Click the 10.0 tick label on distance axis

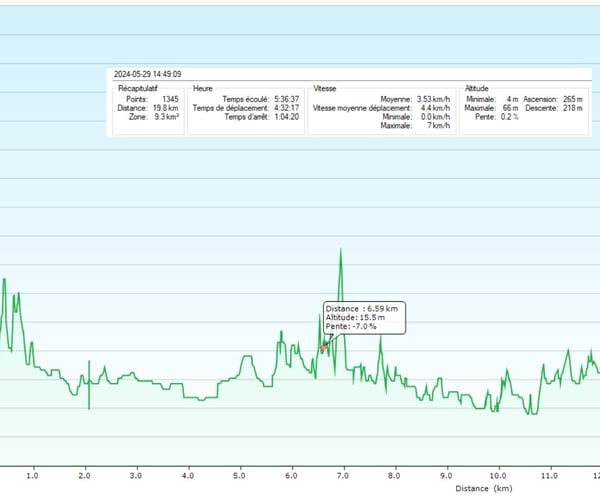coord(497,476)
